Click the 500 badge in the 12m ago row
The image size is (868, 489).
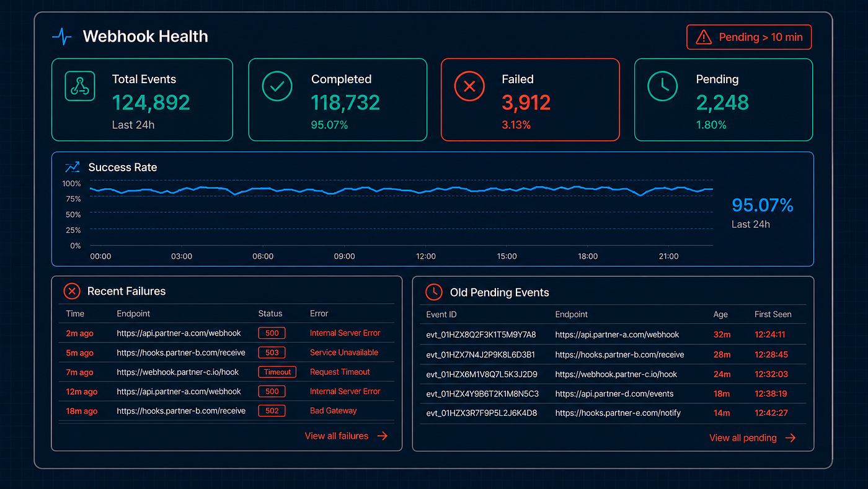pos(272,392)
